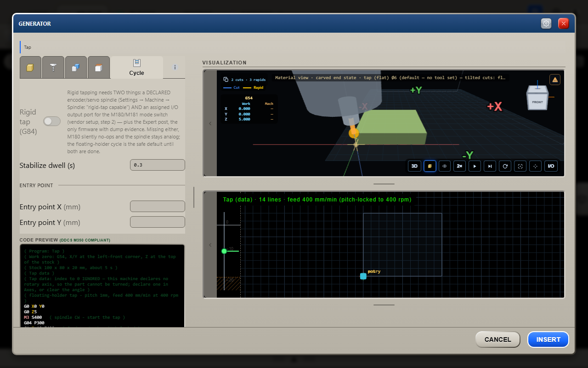Collapse the 3D viewer side chevron
The width and height of the screenshot is (588, 368).
pyautogui.click(x=210, y=123)
